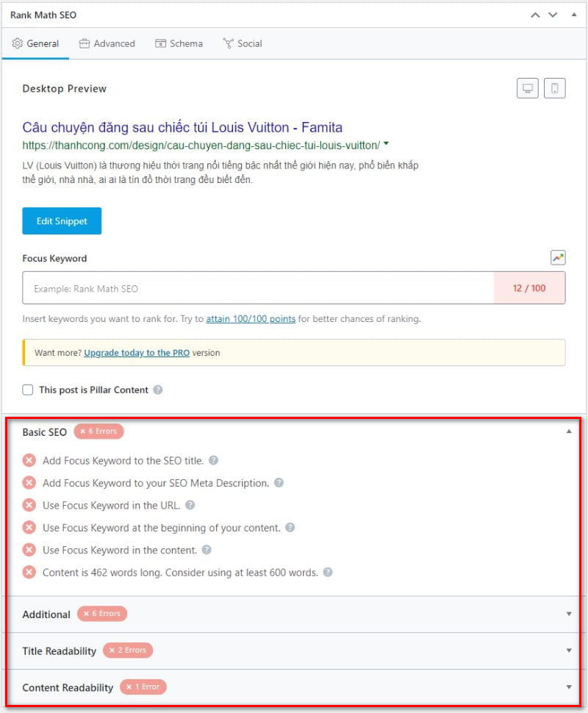Screen dimensions: 588x713
Task: Expand the Additional errors section
Action: point(569,614)
